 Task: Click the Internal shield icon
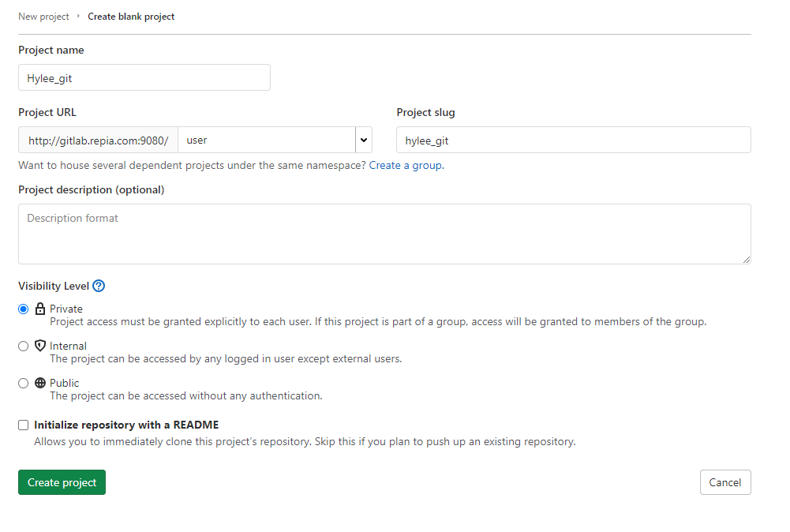point(40,346)
